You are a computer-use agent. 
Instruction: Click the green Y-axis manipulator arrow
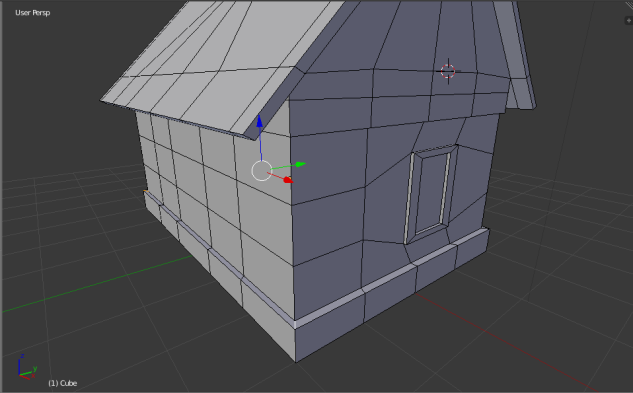coord(300,164)
